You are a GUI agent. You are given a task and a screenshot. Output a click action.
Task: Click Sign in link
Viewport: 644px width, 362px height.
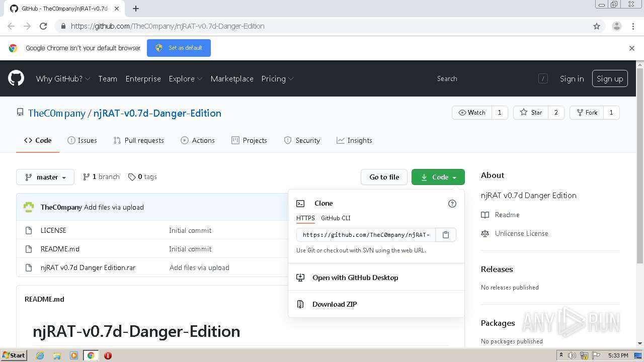point(572,79)
